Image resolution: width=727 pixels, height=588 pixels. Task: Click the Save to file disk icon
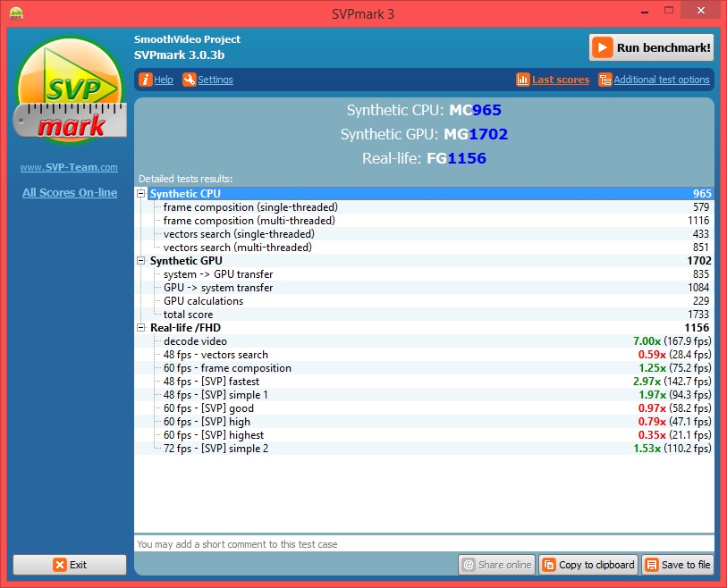[651, 565]
